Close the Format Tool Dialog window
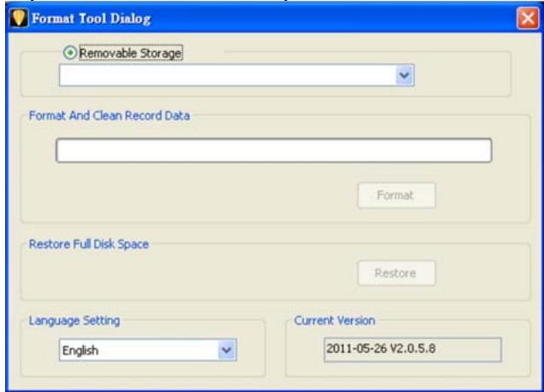544x392 pixels. (x=528, y=18)
